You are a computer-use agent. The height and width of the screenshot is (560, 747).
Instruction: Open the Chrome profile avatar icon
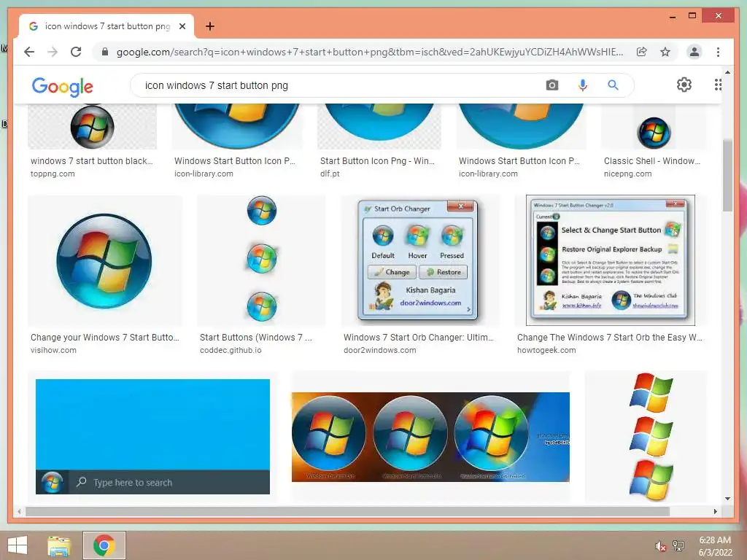(x=694, y=52)
